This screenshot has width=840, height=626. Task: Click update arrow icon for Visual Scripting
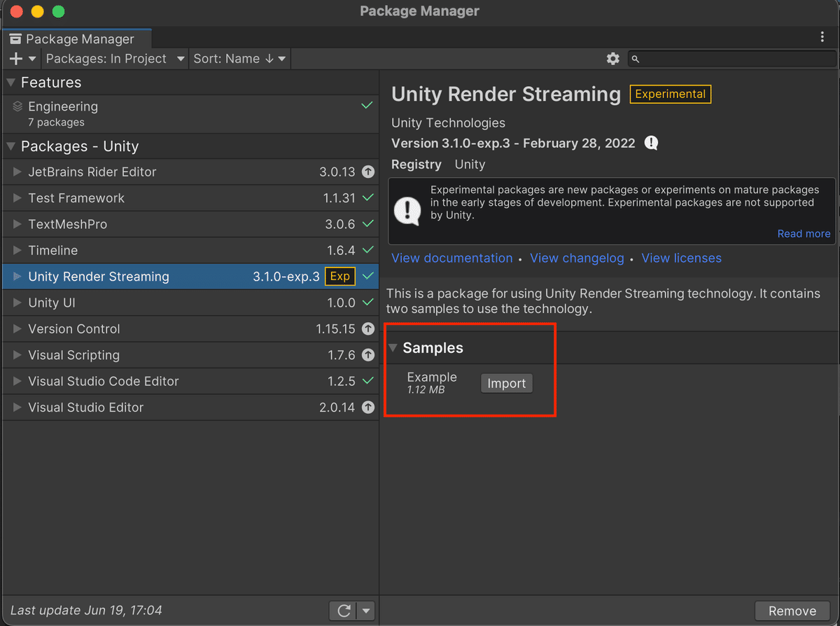click(x=368, y=355)
